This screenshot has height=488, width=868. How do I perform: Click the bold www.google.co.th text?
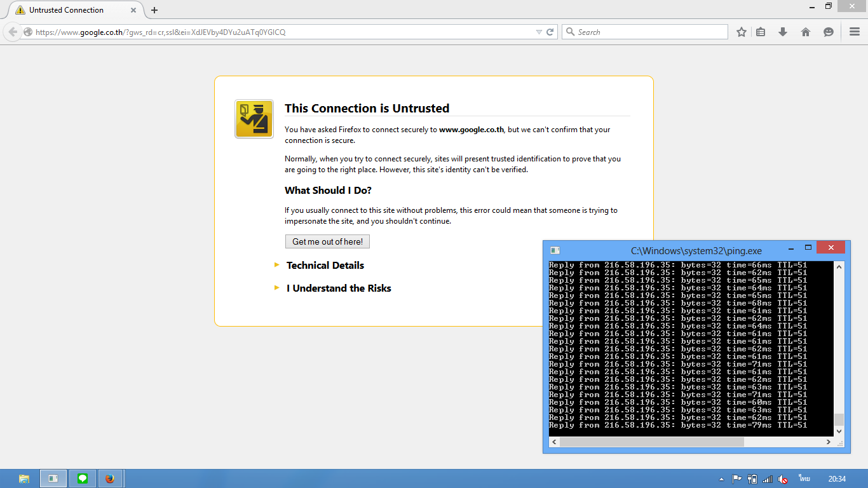(x=471, y=130)
